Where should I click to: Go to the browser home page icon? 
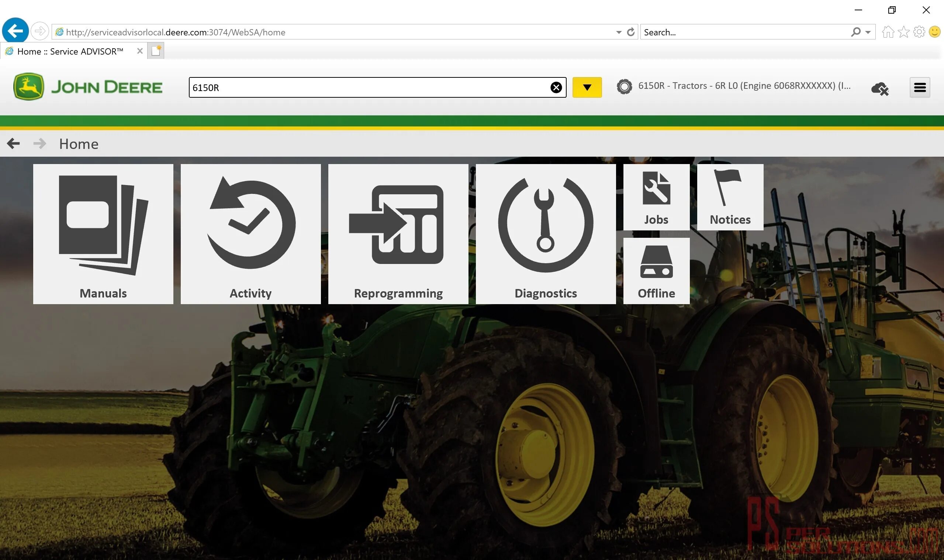[888, 32]
